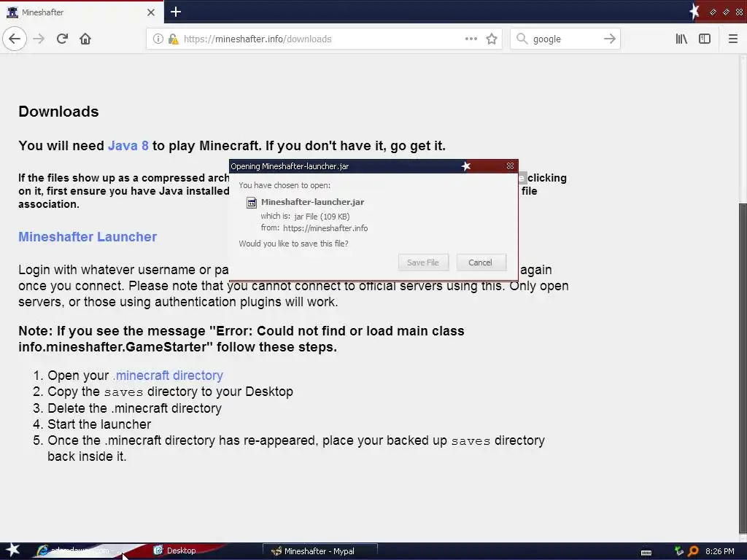
Task: Open the Java 8 link
Action: [128, 146]
